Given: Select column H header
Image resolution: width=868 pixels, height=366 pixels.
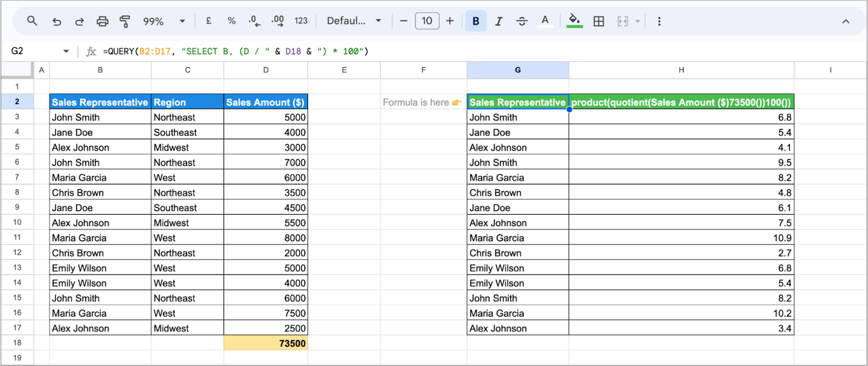Looking at the screenshot, I should [x=681, y=70].
